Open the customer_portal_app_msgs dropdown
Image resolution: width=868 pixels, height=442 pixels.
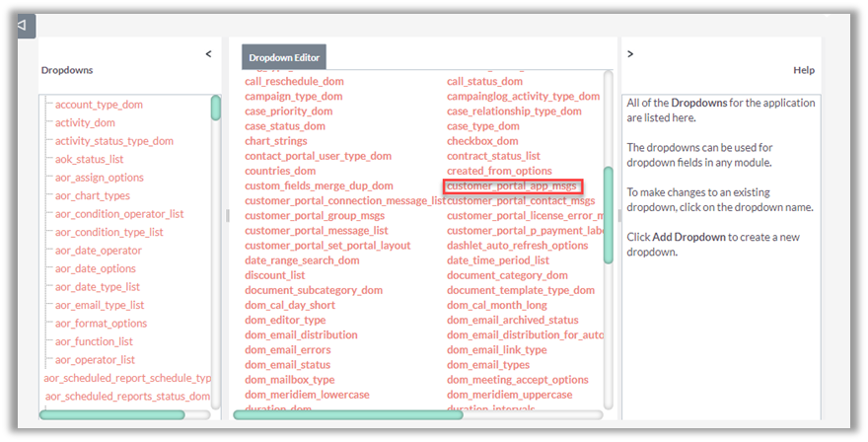(512, 185)
